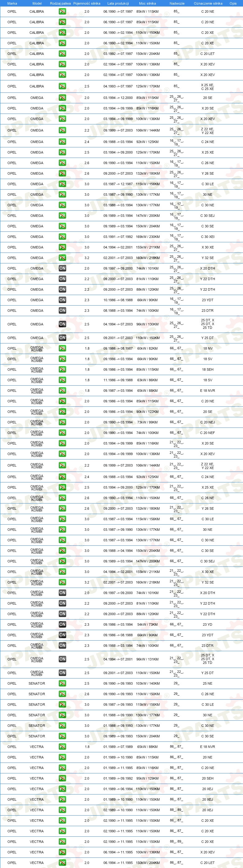Select the '11.1986 -> 09.1988' production years cell
Screen dimensions: 243x868
pos(118,380)
